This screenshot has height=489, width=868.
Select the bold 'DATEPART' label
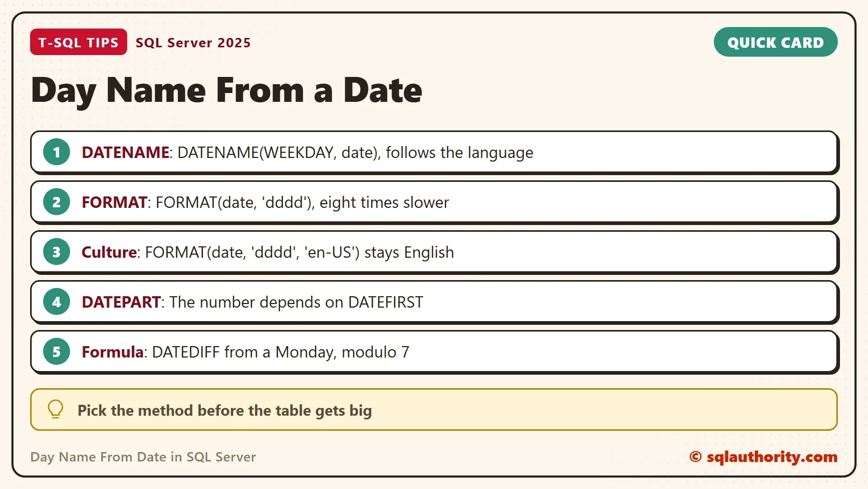(x=121, y=302)
